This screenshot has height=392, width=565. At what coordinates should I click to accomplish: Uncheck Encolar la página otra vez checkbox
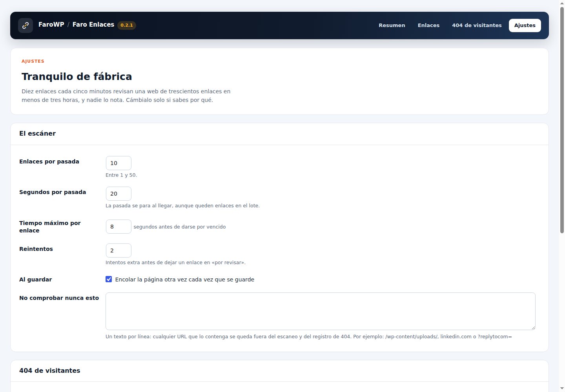(x=109, y=279)
